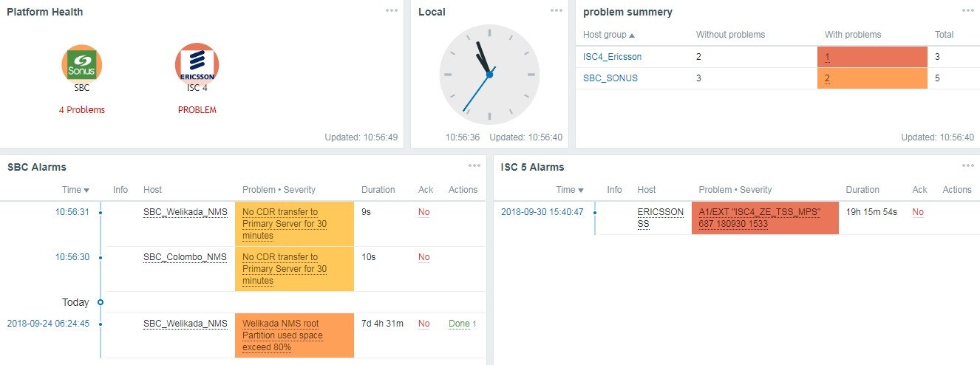Viewport: 980px width, 365px height.
Task: Sort ISC 5 Alarms by Time column
Action: (x=570, y=190)
